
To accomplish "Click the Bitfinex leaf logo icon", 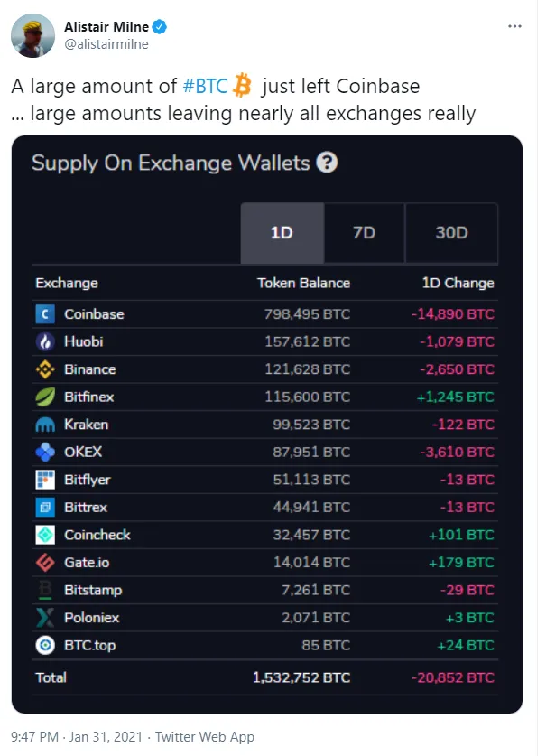I will click(x=45, y=397).
